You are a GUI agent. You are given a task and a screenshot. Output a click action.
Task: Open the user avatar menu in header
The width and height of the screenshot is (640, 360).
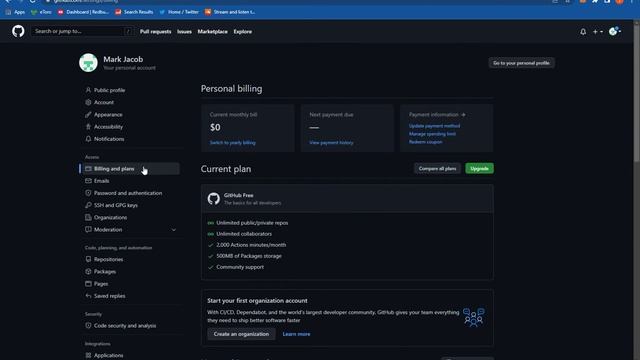point(615,31)
